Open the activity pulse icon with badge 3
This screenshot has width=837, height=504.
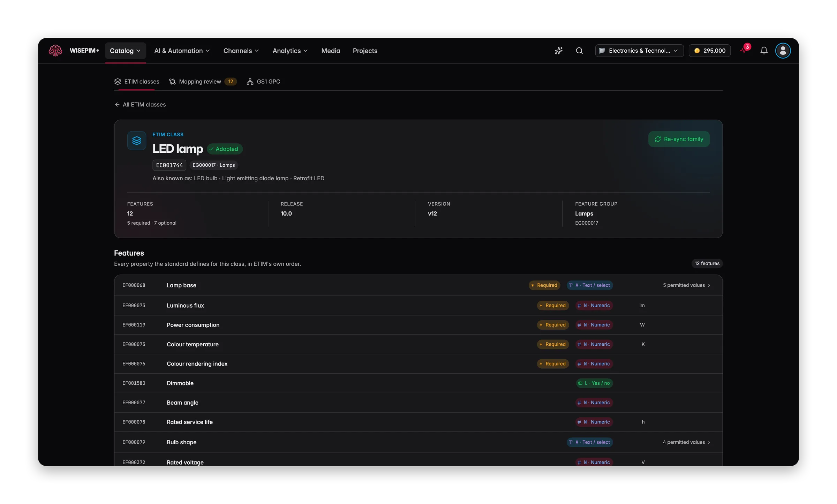click(744, 50)
